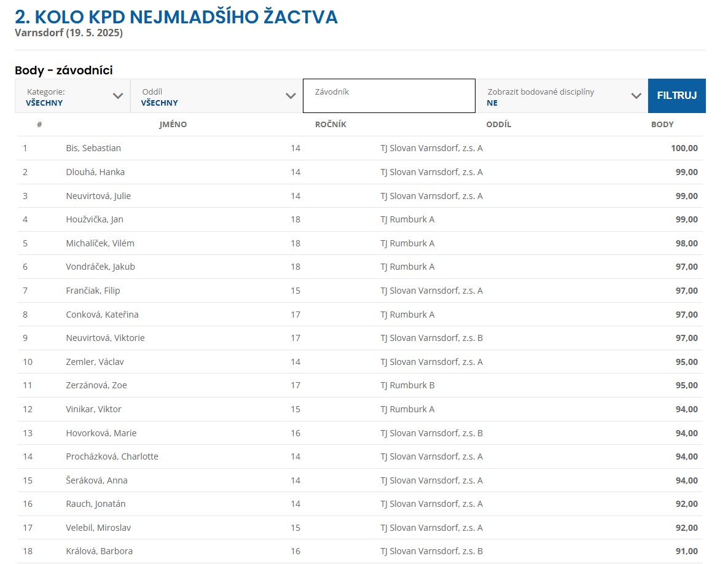
Task: Click 99,00 points in Dlouhá row
Action: coord(687,172)
